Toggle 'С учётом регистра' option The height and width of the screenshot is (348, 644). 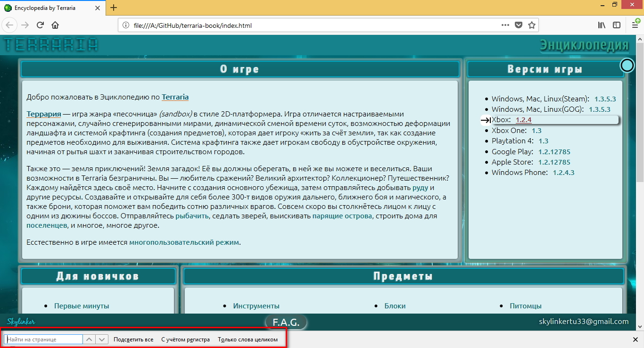[185, 340]
